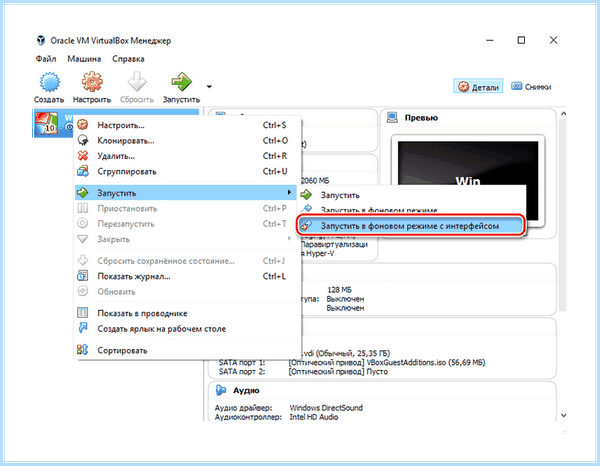Click the green Запустить toolbar arrow
The image size is (600, 466).
click(x=181, y=82)
